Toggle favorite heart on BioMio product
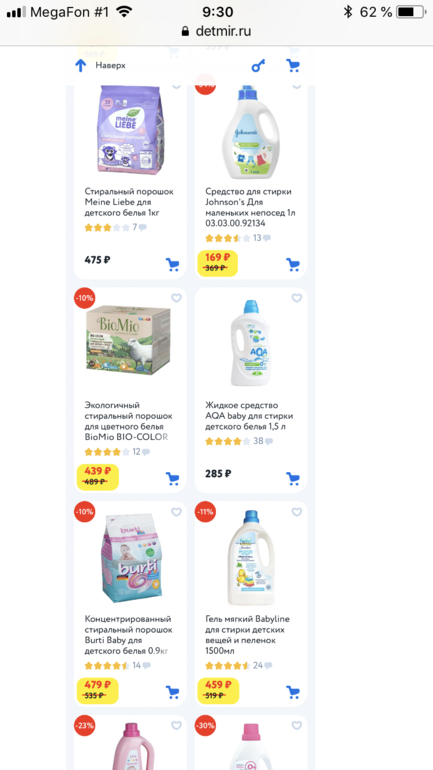Image resolution: width=433 pixels, height=770 pixels. click(x=176, y=298)
